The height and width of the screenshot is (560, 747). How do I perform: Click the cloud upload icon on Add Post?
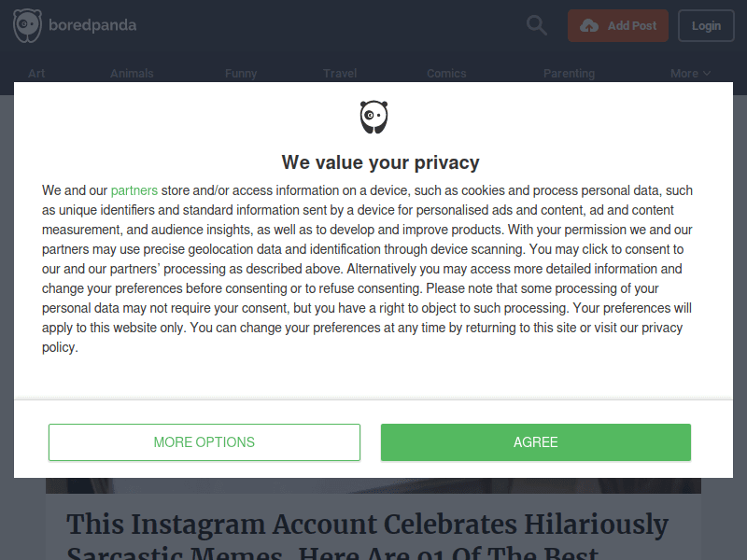(x=589, y=26)
